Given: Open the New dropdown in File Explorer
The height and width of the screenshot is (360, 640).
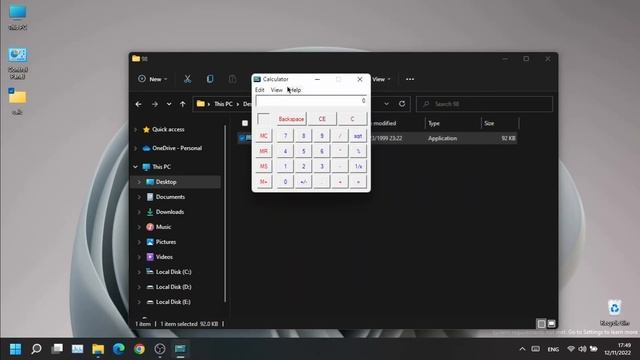Looking at the screenshot, I should pyautogui.click(x=153, y=79).
